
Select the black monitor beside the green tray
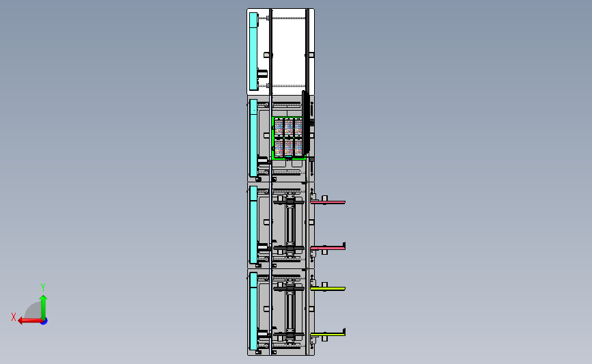[305, 123]
